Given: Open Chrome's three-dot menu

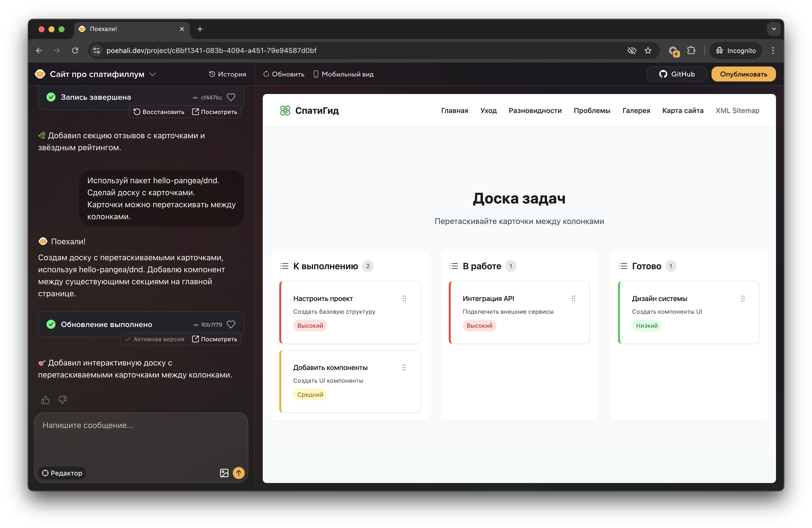Looking at the screenshot, I should (773, 50).
